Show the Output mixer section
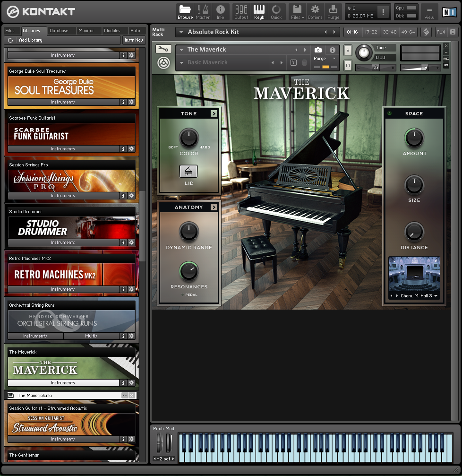 (x=241, y=12)
